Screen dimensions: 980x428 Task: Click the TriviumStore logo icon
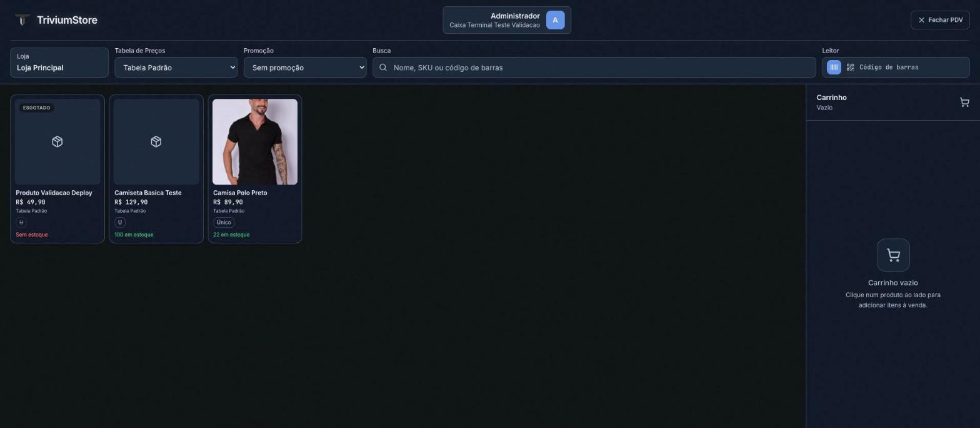22,20
